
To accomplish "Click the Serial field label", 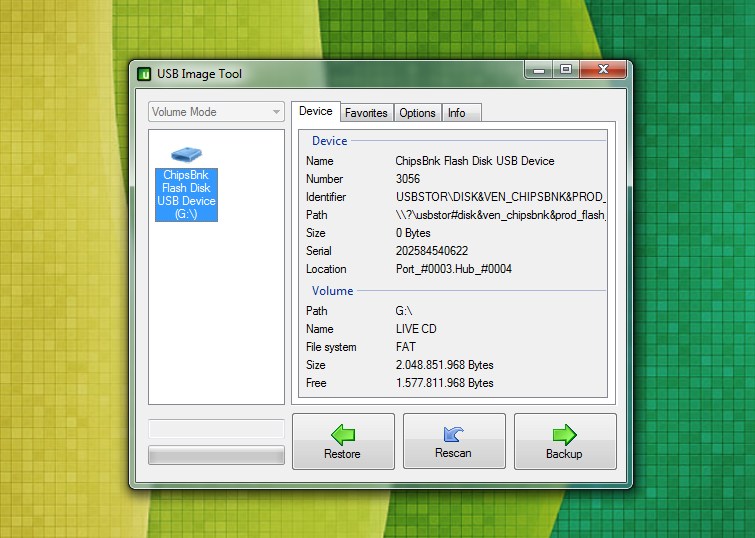I will (x=319, y=251).
